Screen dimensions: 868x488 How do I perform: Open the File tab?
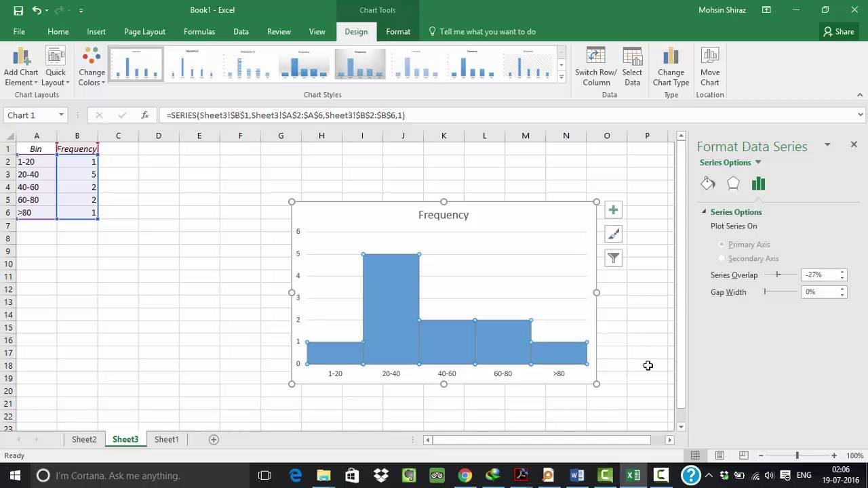pos(19,32)
